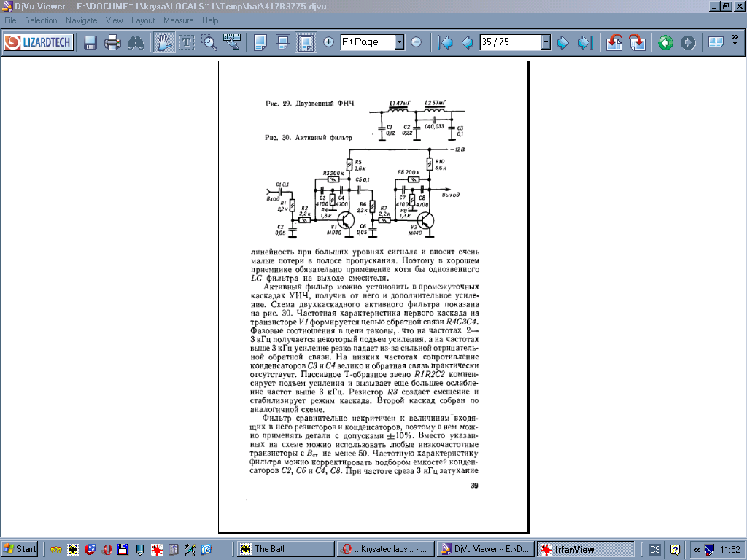Click the 35 / 75 page number field
The height and width of the screenshot is (560, 747).
pyautogui.click(x=510, y=42)
